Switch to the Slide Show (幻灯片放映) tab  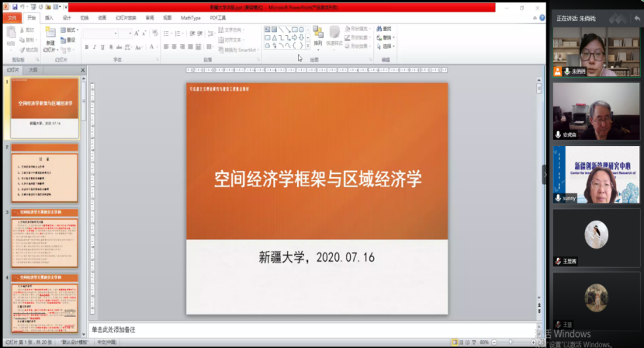(126, 18)
